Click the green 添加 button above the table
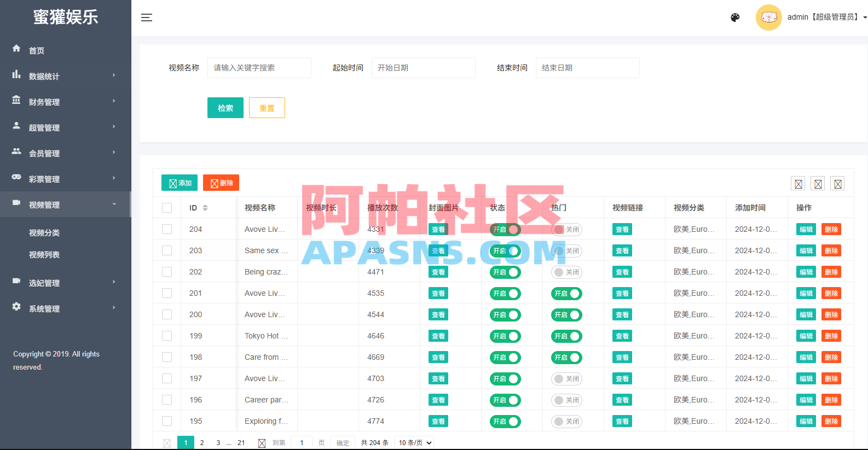Screen dimensions: 868x450 pyautogui.click(x=180, y=183)
